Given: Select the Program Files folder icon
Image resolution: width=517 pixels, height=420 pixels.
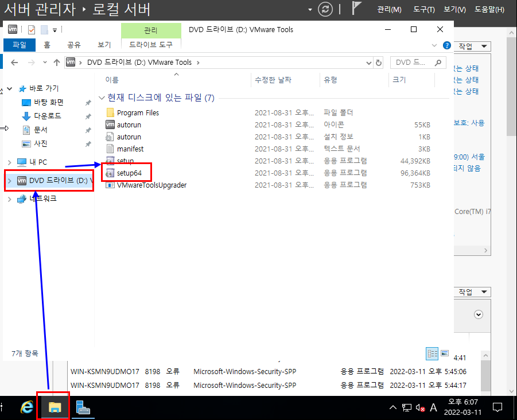Looking at the screenshot, I should pyautogui.click(x=110, y=113).
